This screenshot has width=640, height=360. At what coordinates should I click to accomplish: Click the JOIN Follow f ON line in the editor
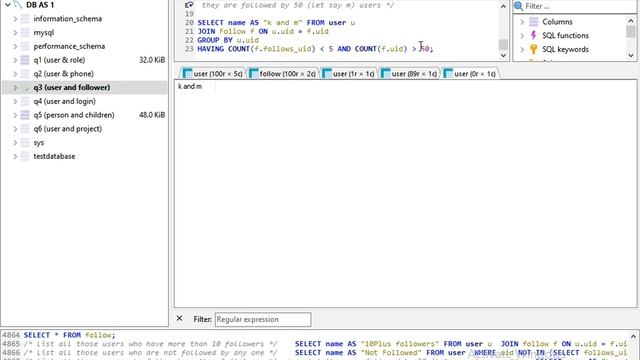(263, 31)
